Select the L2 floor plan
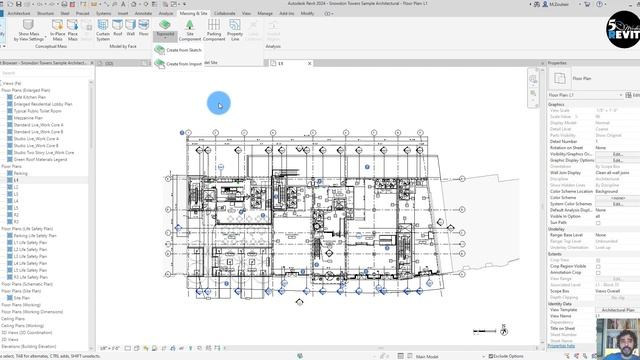Screen dimensions: 640x360 tap(16, 187)
